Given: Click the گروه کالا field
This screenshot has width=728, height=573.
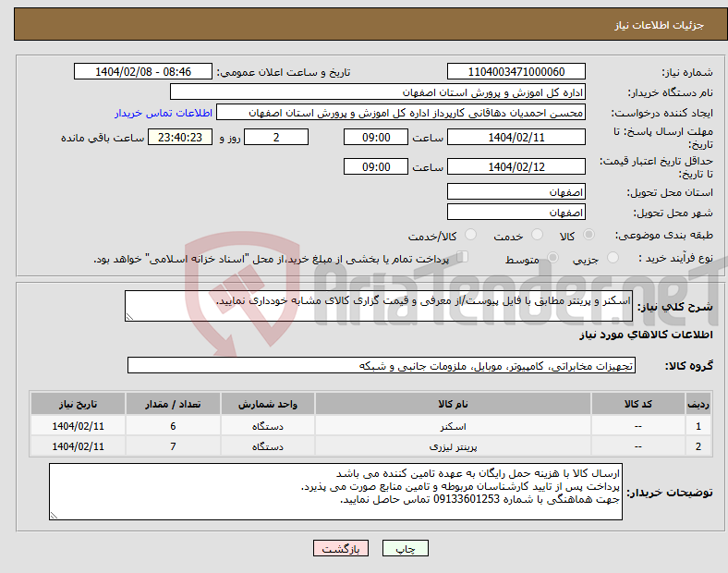Looking at the screenshot, I should tap(382, 365).
